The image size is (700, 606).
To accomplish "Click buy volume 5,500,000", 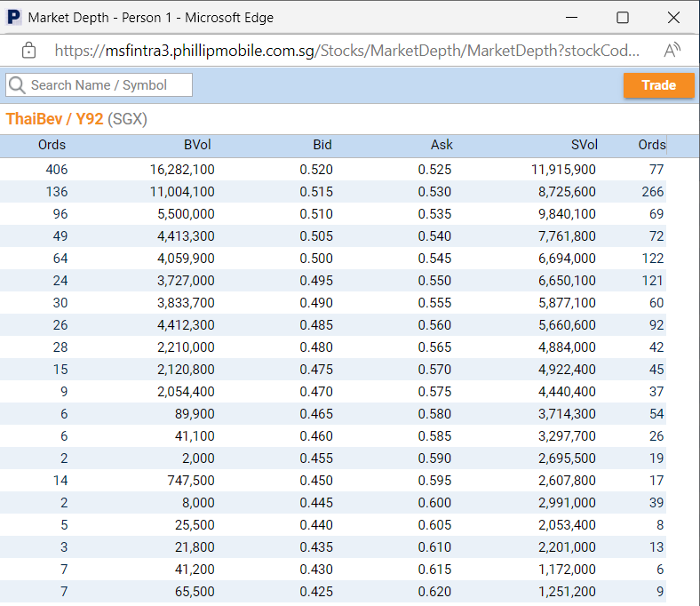I will coord(186,214).
